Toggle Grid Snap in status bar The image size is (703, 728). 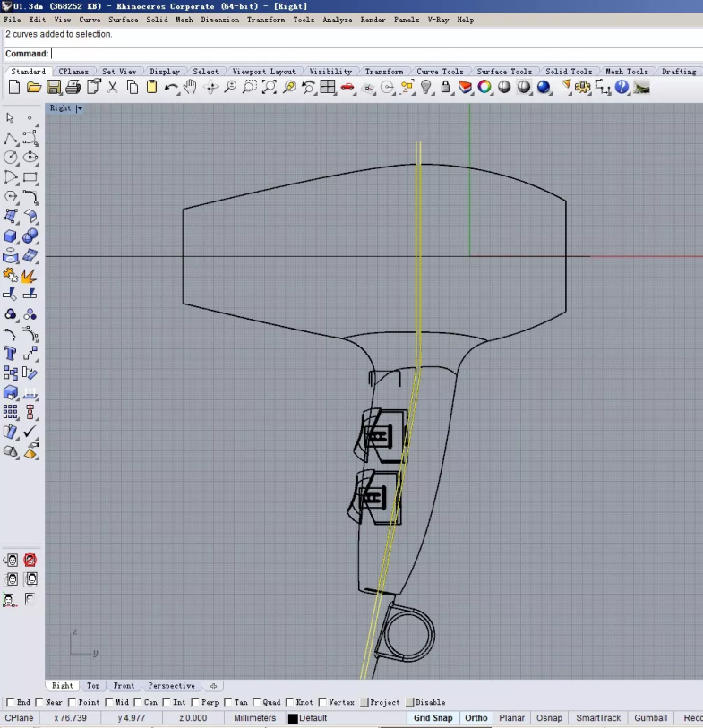click(x=433, y=718)
